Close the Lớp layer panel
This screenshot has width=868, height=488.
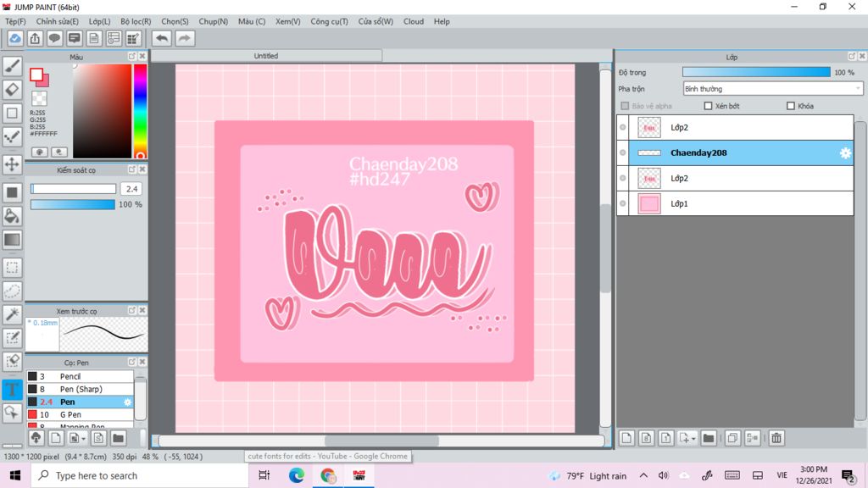[x=862, y=57]
